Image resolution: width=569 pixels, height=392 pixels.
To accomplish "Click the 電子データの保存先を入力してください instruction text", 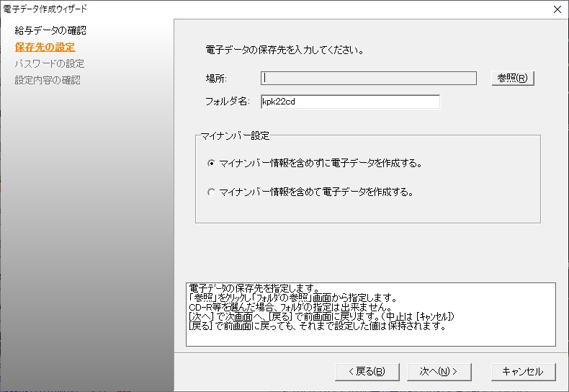I will point(285,50).
